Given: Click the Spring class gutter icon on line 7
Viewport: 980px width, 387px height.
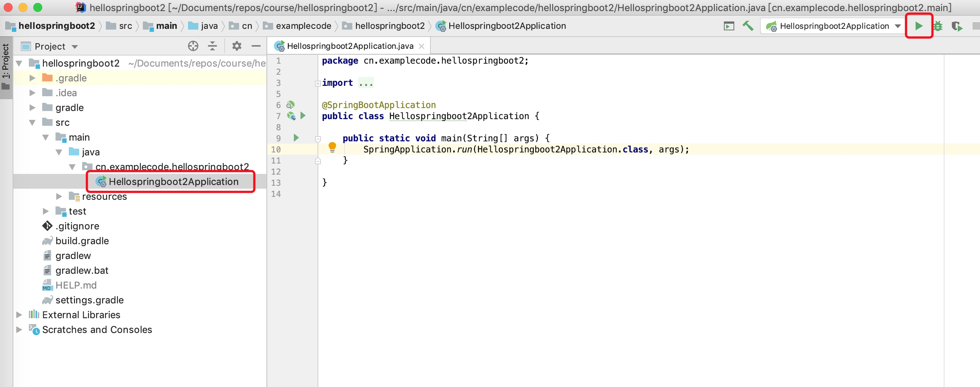Looking at the screenshot, I should pyautogui.click(x=291, y=115).
